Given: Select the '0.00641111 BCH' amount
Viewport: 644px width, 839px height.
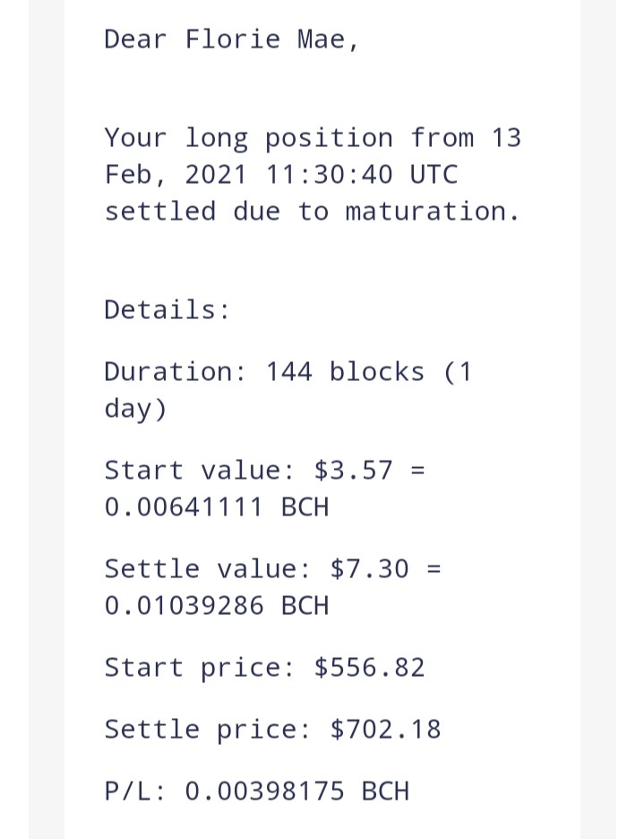Looking at the screenshot, I should pos(216,507).
